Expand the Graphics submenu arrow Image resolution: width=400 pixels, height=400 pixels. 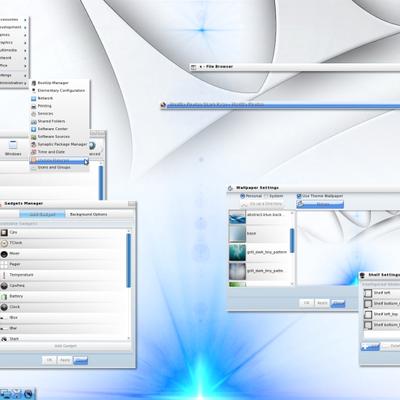point(25,43)
